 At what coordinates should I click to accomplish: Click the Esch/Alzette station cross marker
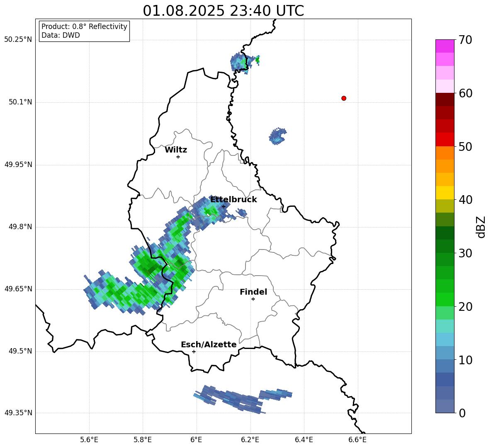coord(194,351)
